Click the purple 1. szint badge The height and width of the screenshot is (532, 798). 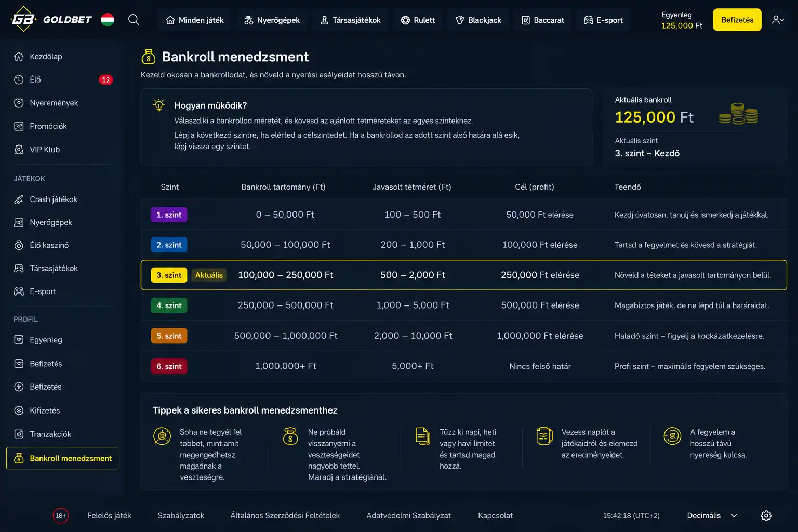tap(169, 215)
